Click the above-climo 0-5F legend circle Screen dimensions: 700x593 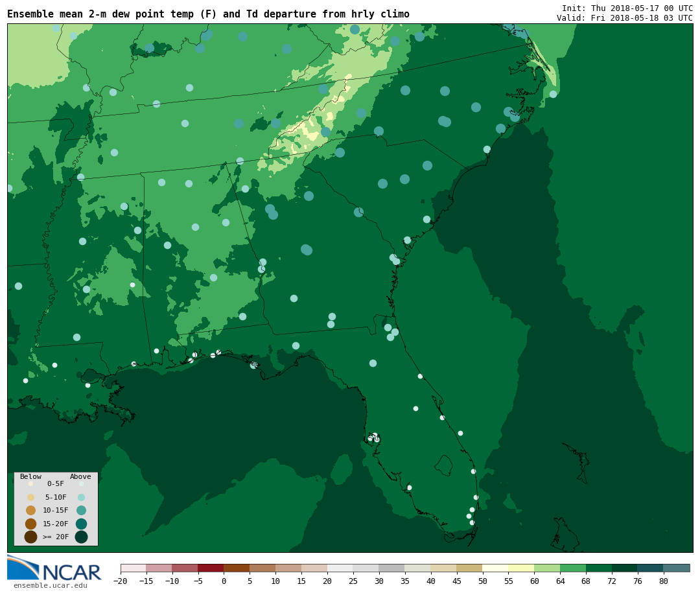(x=81, y=483)
